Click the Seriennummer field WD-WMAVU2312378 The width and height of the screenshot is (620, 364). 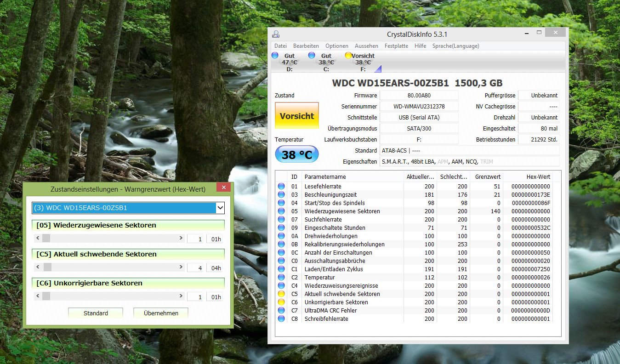(419, 106)
